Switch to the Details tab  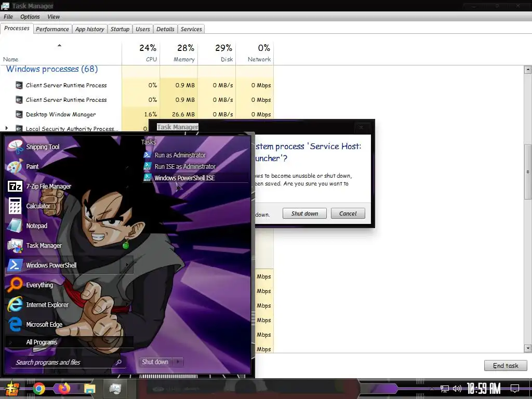click(x=165, y=29)
